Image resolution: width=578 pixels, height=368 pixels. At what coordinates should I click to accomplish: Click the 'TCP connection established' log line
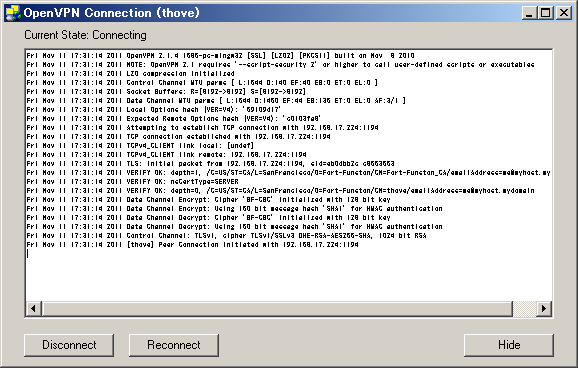tap(178, 136)
